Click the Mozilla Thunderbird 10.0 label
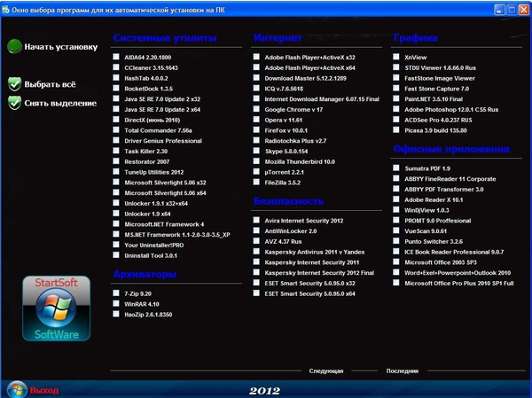The height and width of the screenshot is (398, 532). [300, 162]
